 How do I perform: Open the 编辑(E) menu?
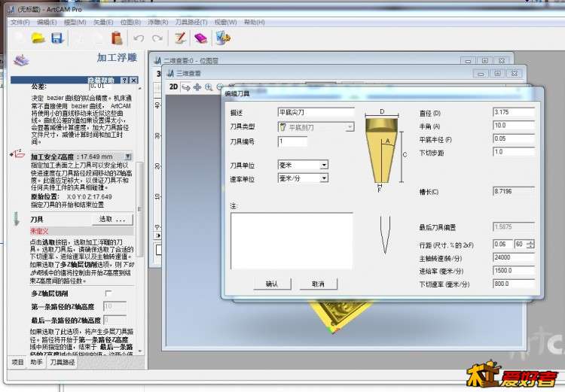[47, 23]
